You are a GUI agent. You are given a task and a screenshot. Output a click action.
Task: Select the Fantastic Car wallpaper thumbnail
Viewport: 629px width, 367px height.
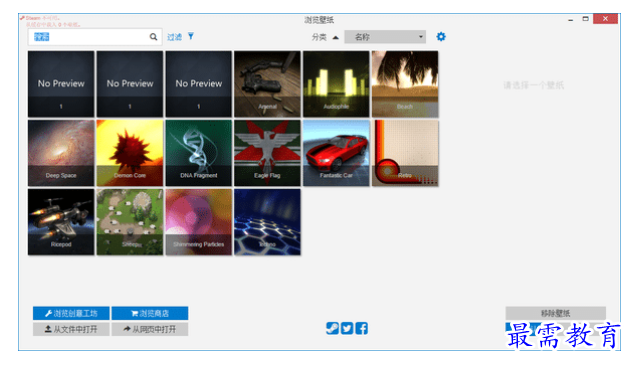[336, 153]
